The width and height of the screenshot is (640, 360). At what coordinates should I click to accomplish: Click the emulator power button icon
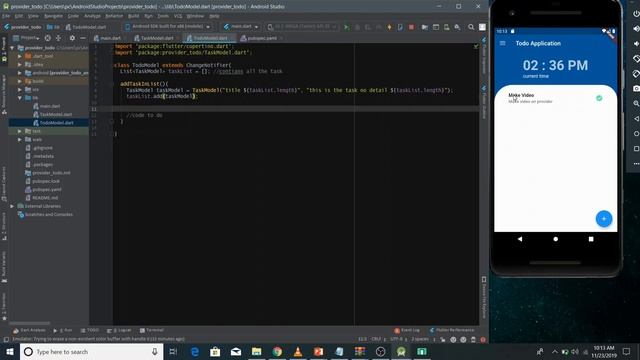click(x=636, y=13)
